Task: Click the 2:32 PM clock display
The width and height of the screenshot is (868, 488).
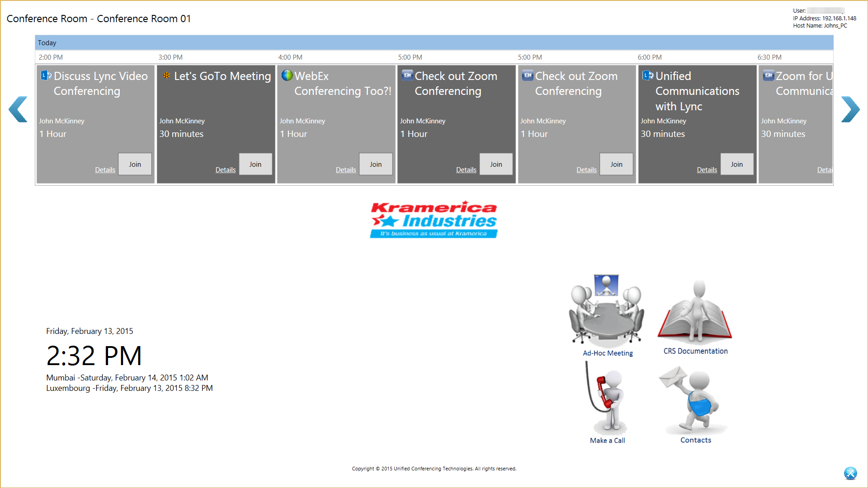Action: 94,356
